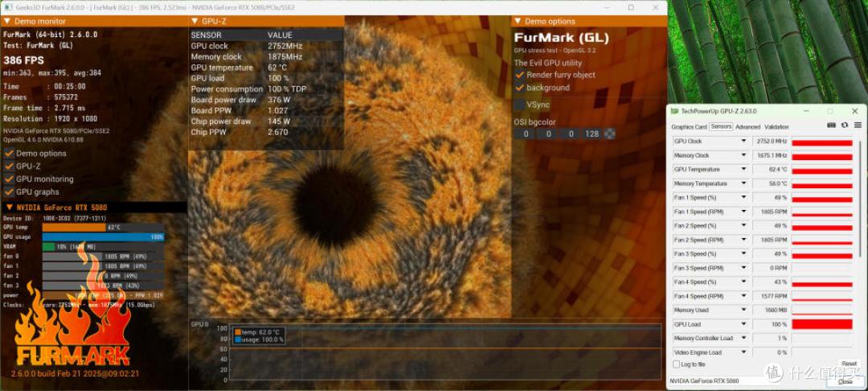Open the GPU selector at the bottom of GPU-Z
The image size is (868, 391).
coord(746,381)
